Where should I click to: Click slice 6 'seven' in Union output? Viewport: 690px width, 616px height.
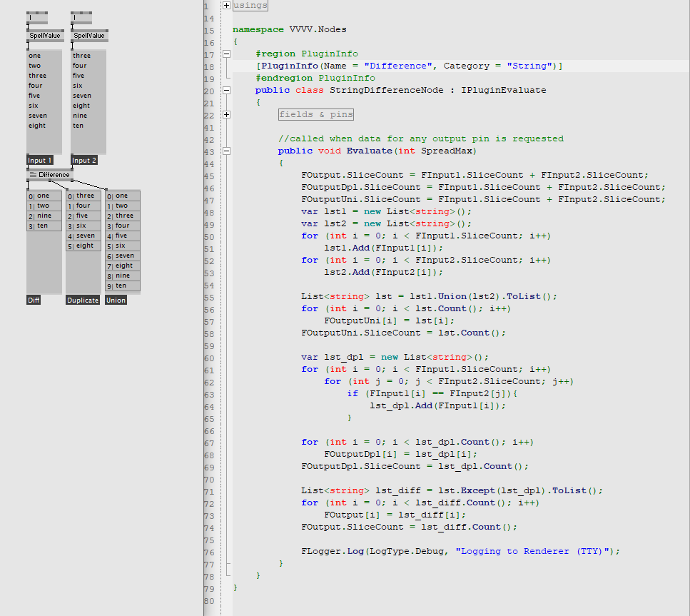pyautogui.click(x=123, y=256)
